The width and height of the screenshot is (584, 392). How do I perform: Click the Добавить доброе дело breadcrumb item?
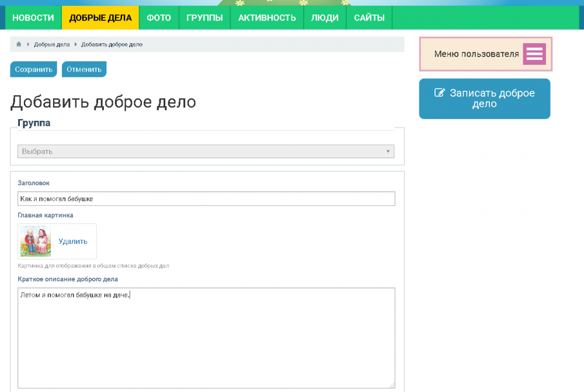coord(112,44)
